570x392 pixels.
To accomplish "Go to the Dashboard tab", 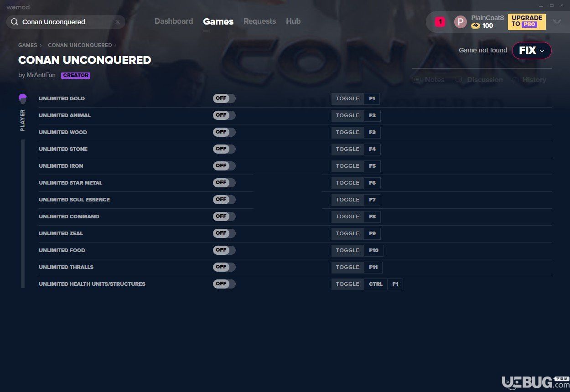I will pyautogui.click(x=174, y=21).
